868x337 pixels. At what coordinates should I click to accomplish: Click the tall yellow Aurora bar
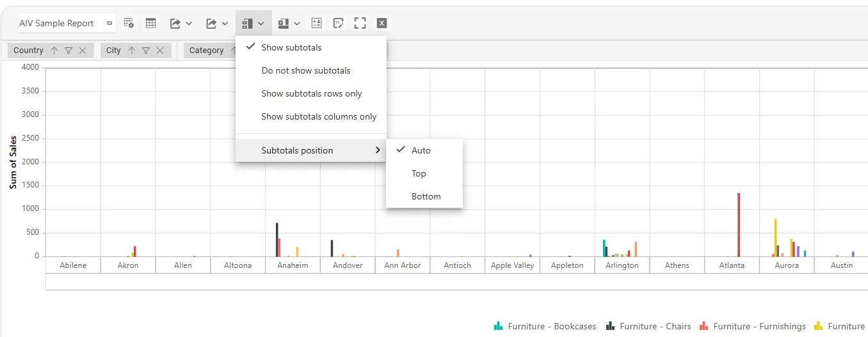[776, 238]
